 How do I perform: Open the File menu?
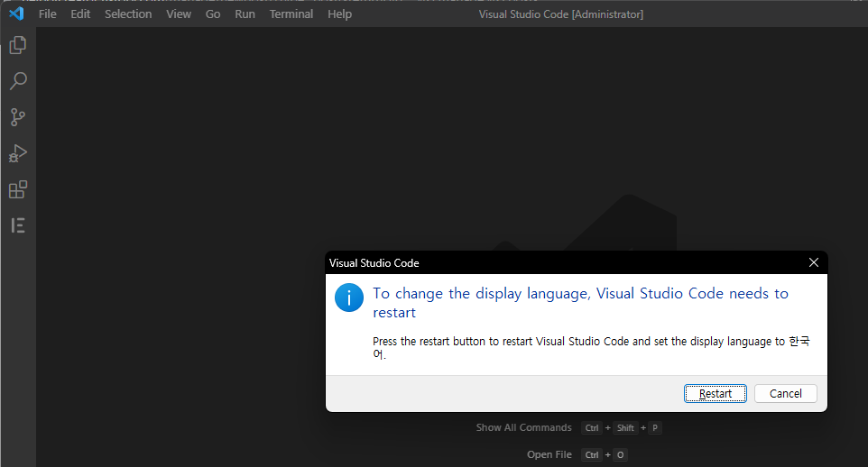click(48, 14)
